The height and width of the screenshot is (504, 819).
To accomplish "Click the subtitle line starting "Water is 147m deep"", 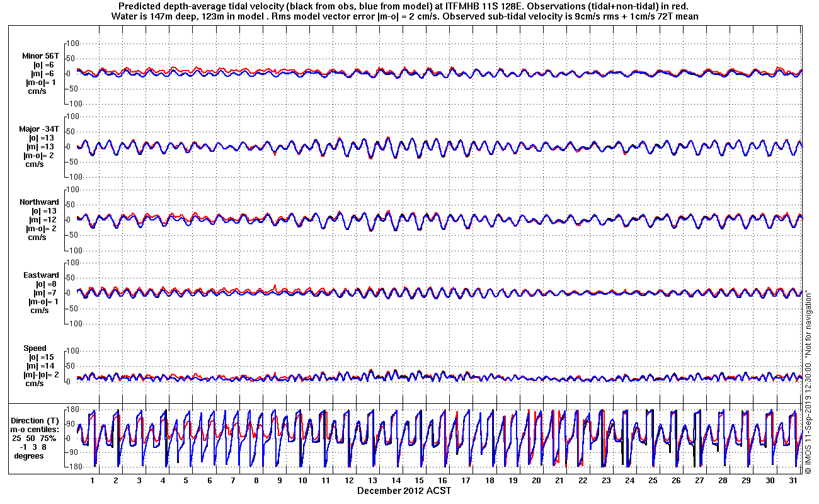I will pyautogui.click(x=404, y=16).
